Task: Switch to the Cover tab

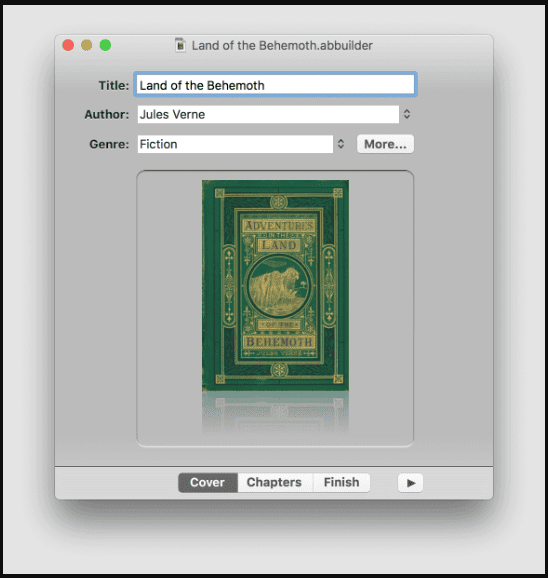Action: tap(208, 482)
